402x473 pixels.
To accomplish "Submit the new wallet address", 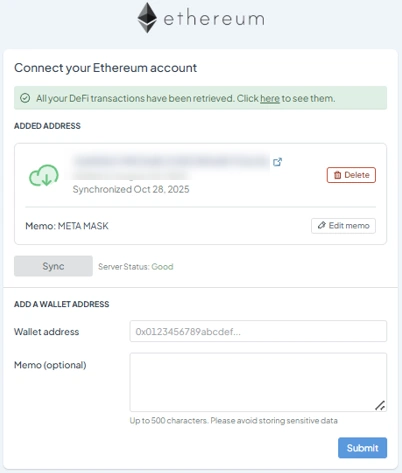I will [x=362, y=448].
